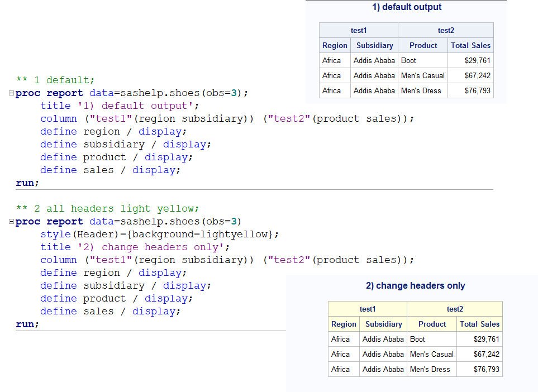
Task: Select the 'Region' column header in table 1
Action: [335, 45]
